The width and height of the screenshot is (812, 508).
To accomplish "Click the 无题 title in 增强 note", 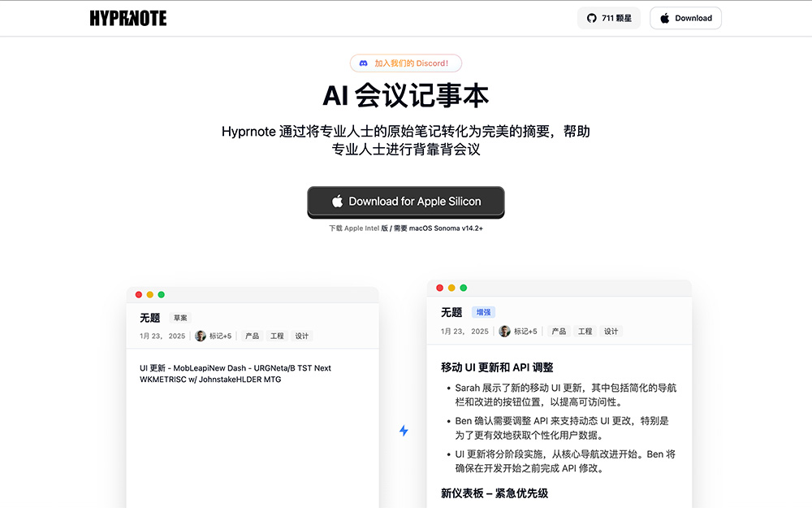I will 451,312.
